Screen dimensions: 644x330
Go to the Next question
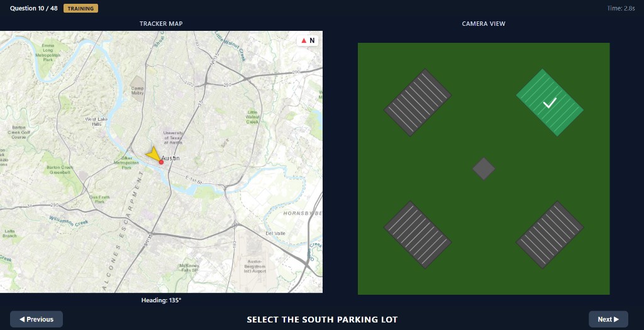[x=608, y=319]
